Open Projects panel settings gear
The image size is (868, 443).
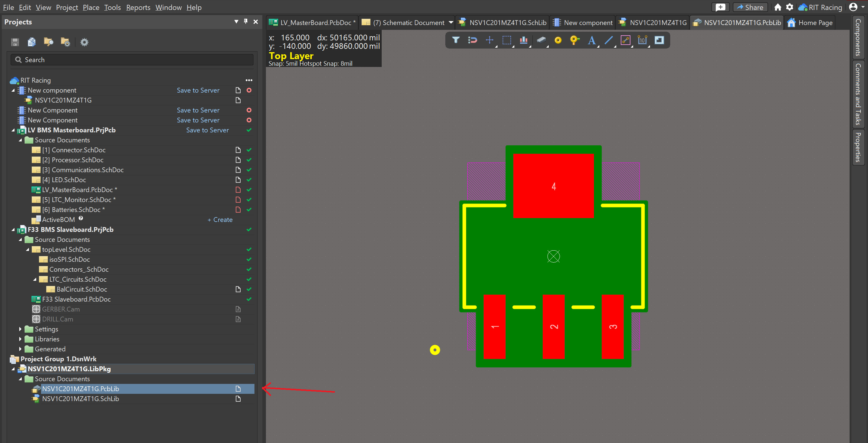84,42
